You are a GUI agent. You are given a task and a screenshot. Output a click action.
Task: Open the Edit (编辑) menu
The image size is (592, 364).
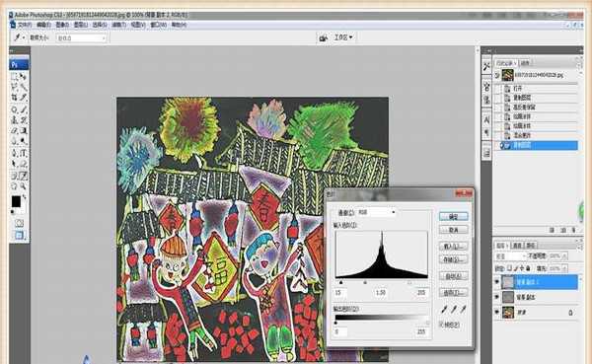point(43,25)
